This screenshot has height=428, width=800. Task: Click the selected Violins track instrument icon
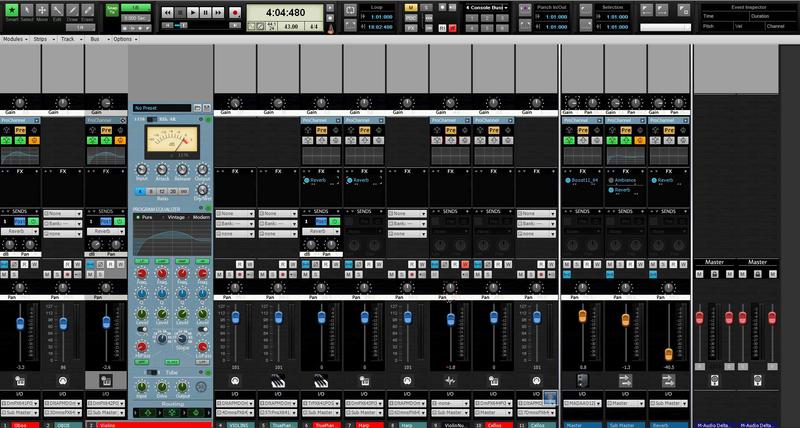point(106,381)
